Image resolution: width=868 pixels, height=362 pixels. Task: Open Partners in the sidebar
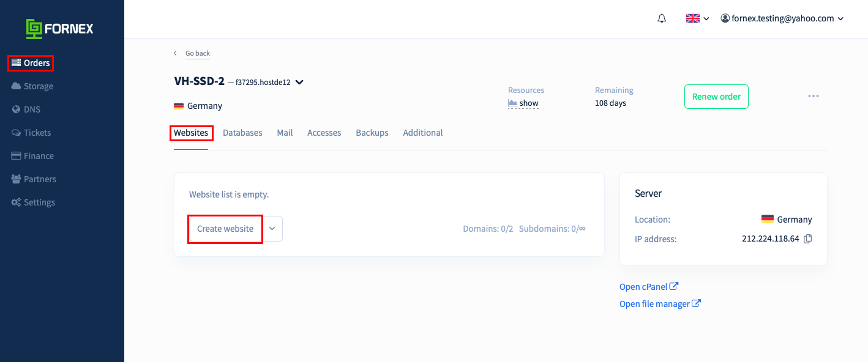34,179
